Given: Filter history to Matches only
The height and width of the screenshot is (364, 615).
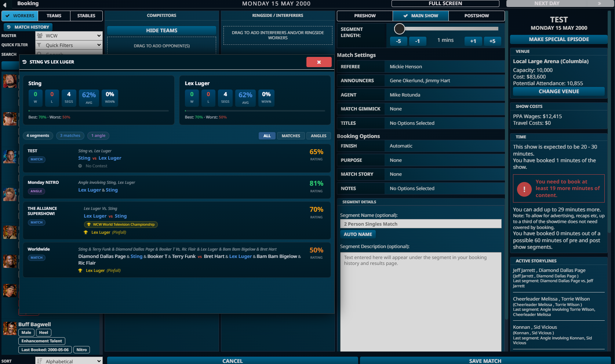Looking at the screenshot, I should pos(291,136).
